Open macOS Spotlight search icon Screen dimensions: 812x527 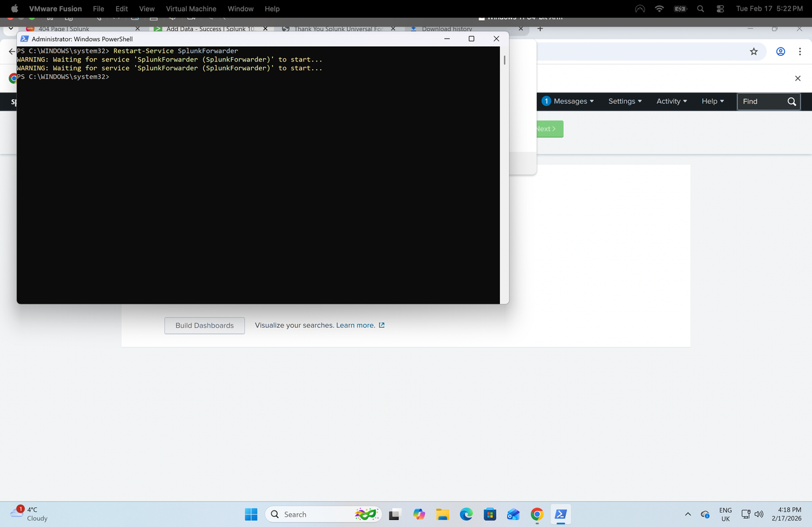pyautogui.click(x=700, y=9)
